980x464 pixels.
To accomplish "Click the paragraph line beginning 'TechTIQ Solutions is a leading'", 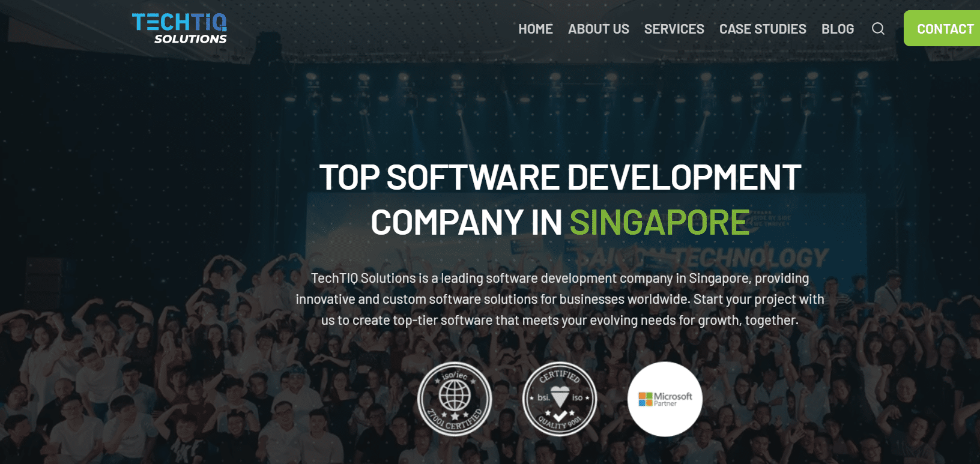I will pyautogui.click(x=560, y=279).
